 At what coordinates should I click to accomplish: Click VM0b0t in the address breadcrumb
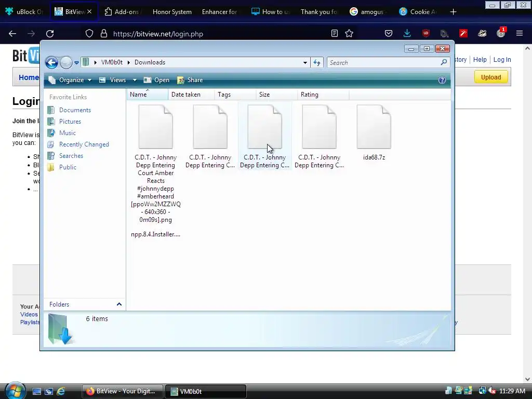tap(112, 62)
